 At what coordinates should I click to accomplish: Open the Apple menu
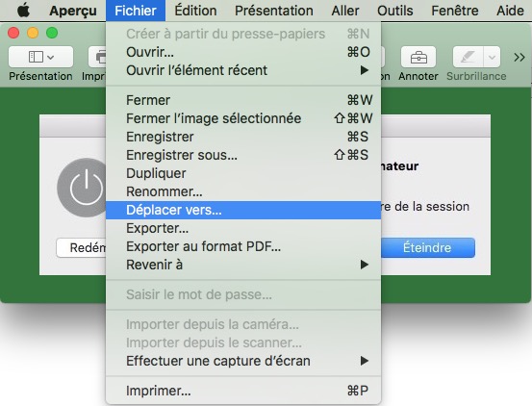point(23,11)
